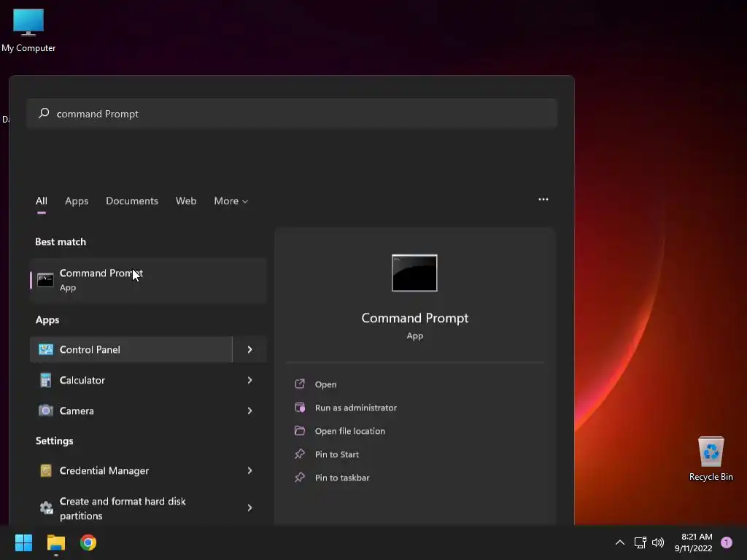Choose Open file location
Screen dimensions: 747x560
tap(349, 431)
